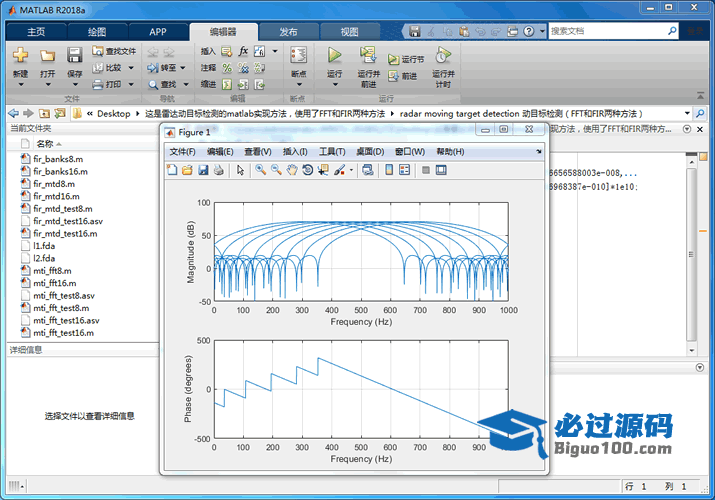Click the search documentation (搜索文档) field

click(613, 31)
